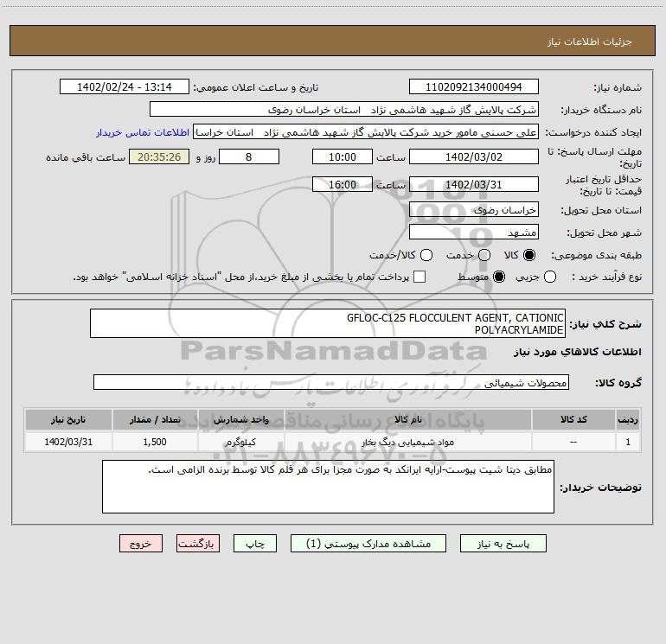The height and width of the screenshot is (644, 666).
Task: Click the price validity date 1402/03/31 field
Action: [474, 184]
